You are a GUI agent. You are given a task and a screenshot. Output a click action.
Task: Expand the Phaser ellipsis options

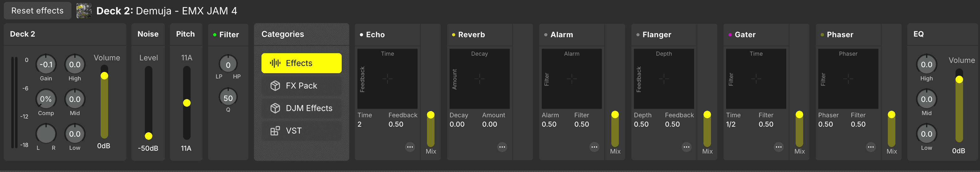coord(871,147)
